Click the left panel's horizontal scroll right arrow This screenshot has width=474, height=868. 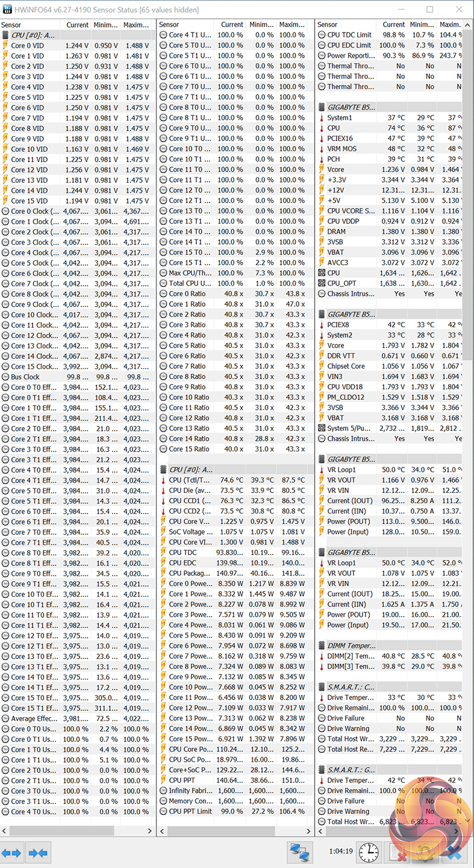(150, 831)
